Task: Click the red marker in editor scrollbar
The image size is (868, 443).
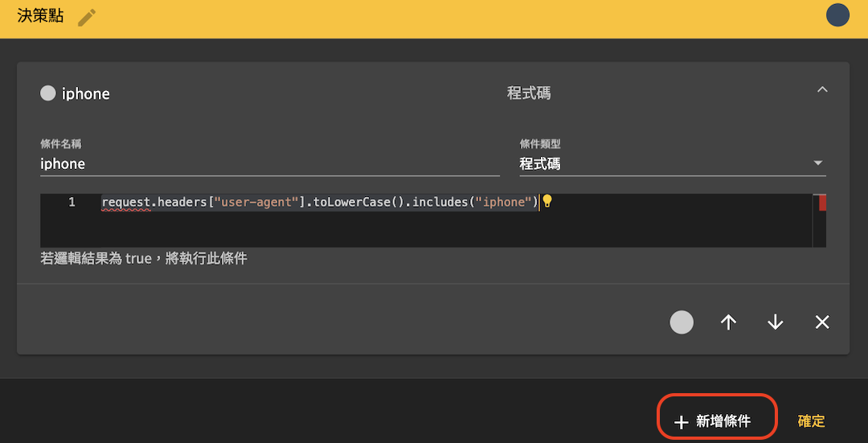Action: pyautogui.click(x=823, y=203)
